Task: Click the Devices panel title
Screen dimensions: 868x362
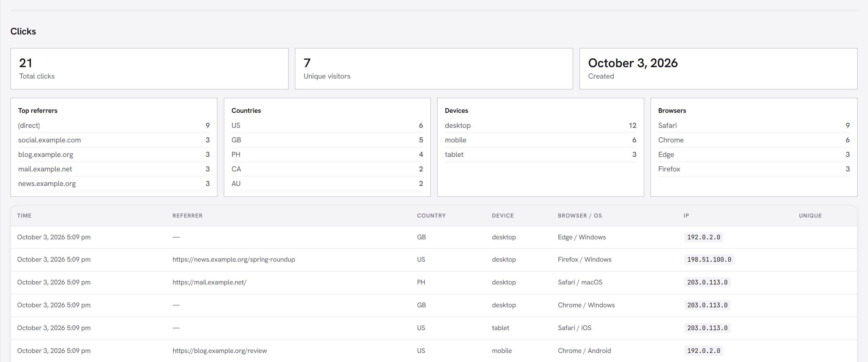Action: (456, 110)
